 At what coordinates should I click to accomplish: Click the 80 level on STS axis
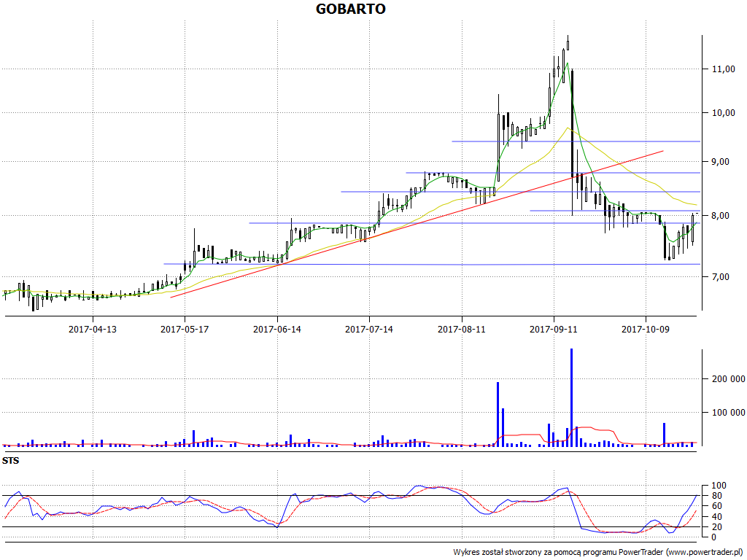(x=716, y=496)
